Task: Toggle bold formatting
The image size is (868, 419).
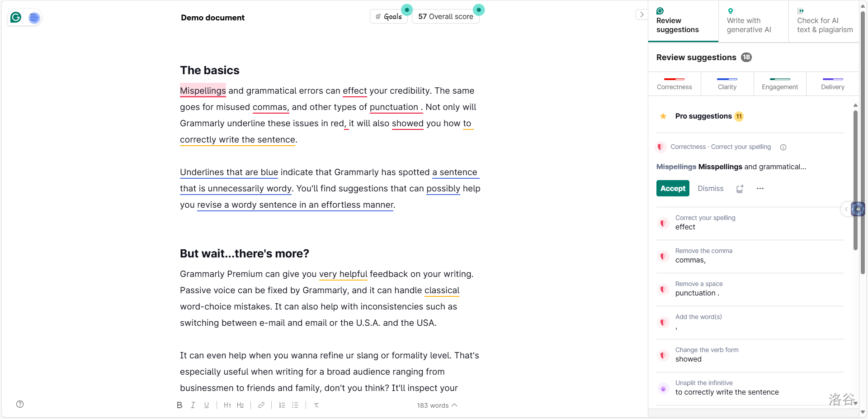Action: point(179,405)
